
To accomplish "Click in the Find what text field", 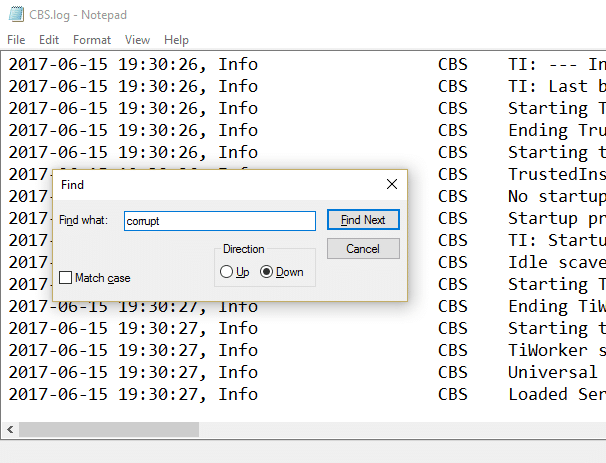I will pos(220,221).
